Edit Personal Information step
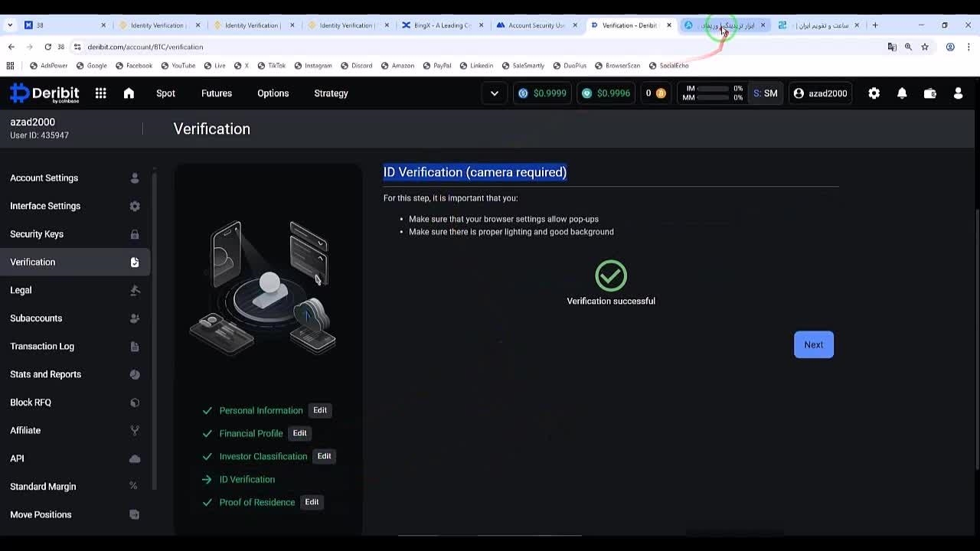Viewport: 980px width, 551px height. click(x=319, y=410)
